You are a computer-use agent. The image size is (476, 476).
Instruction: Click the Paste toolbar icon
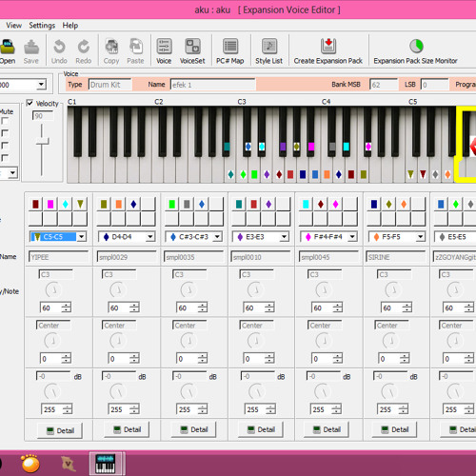pos(135,47)
